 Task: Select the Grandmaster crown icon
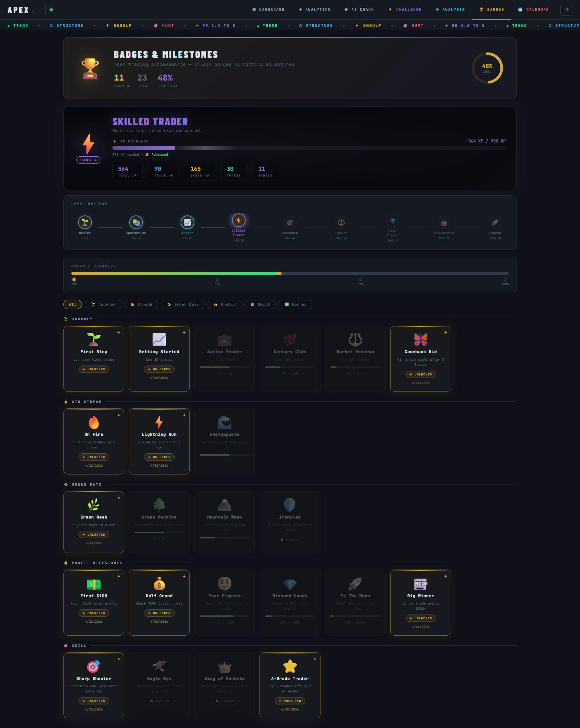(x=444, y=222)
